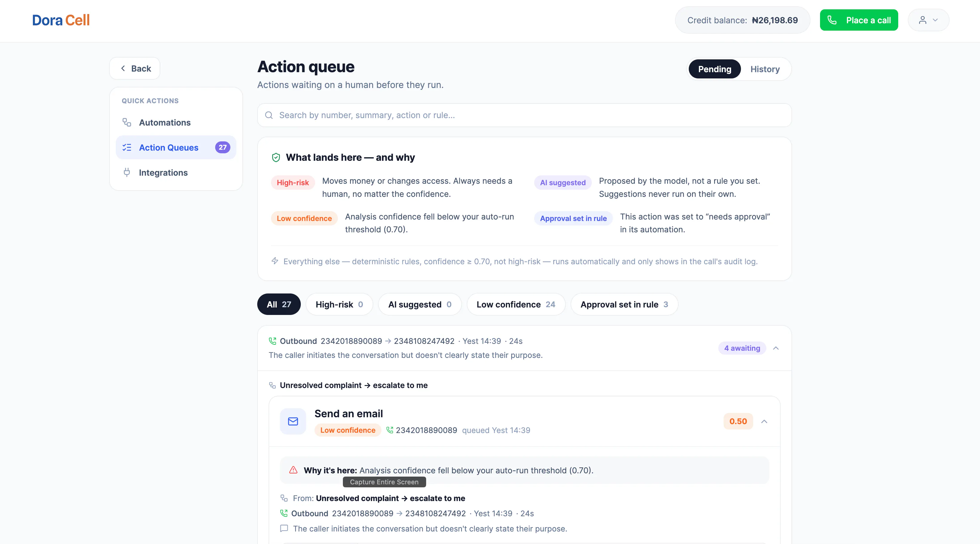Click number 2348108247492 in the call header
Viewport: 980px width, 544px height.
[424, 341]
